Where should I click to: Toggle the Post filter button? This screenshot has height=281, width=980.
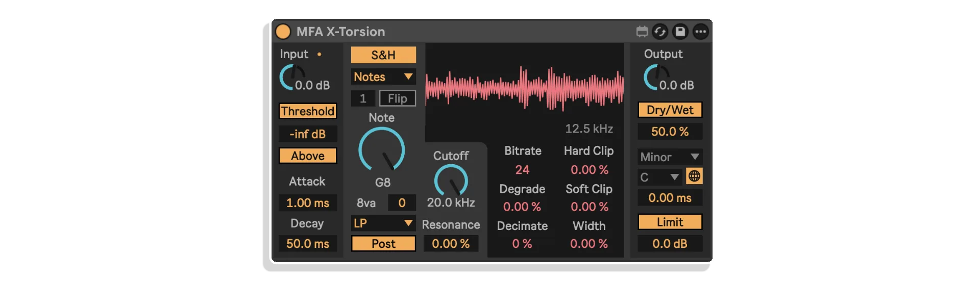383,244
